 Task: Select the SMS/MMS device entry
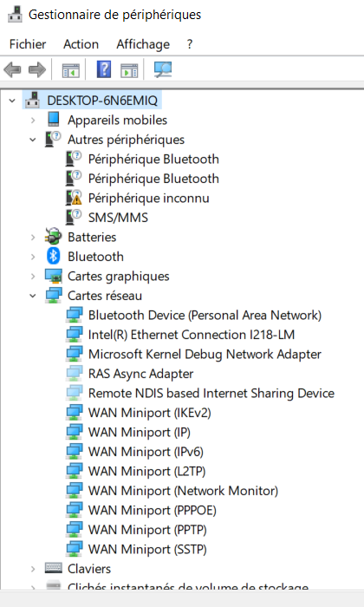(118, 218)
